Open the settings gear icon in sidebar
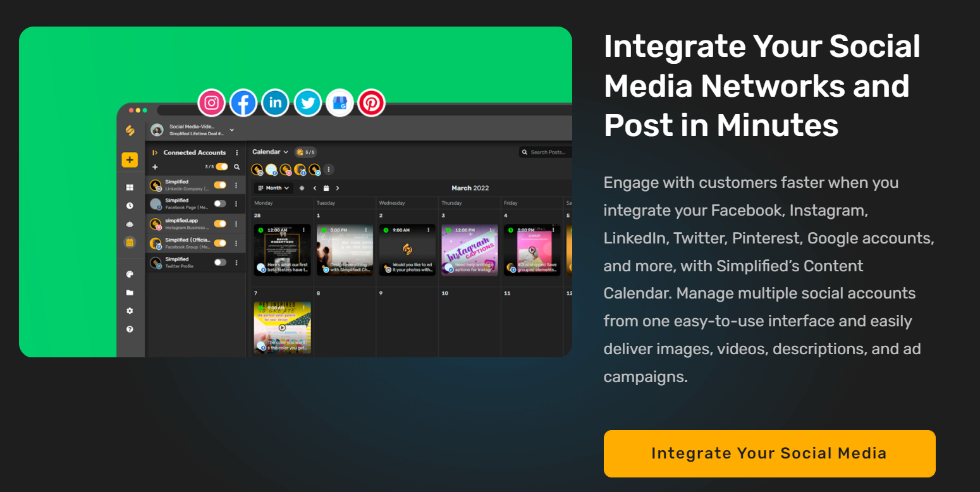The height and width of the screenshot is (492, 980). tap(130, 311)
